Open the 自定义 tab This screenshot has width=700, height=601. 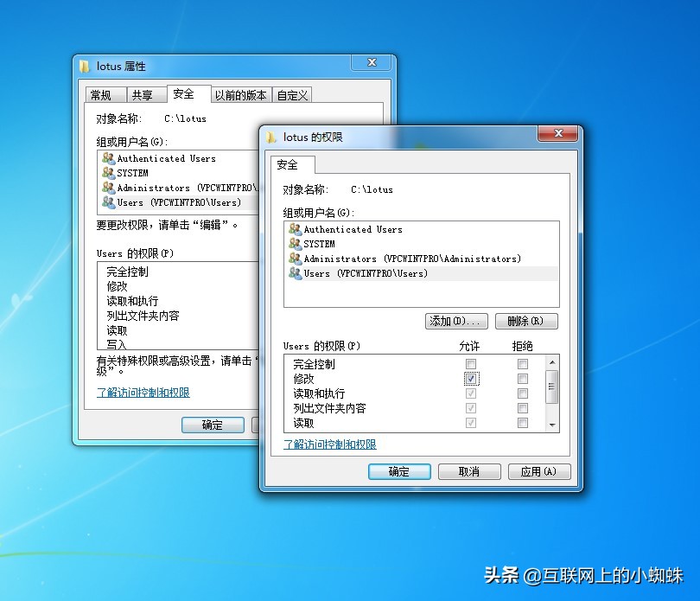pos(291,94)
